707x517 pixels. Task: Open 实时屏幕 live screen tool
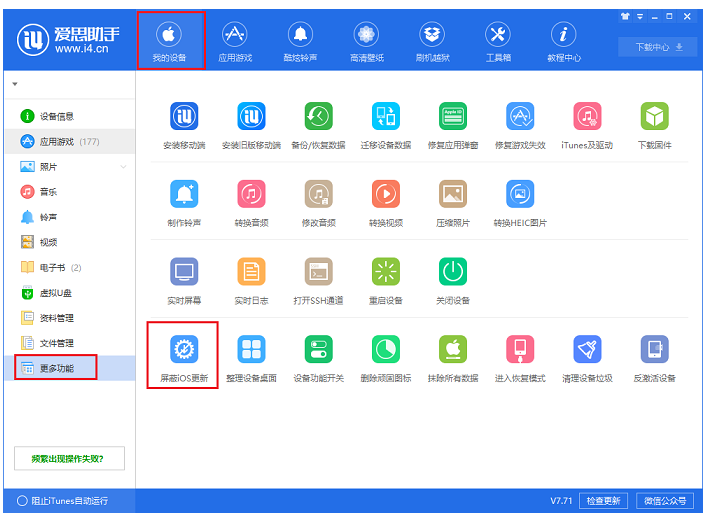[x=184, y=272]
